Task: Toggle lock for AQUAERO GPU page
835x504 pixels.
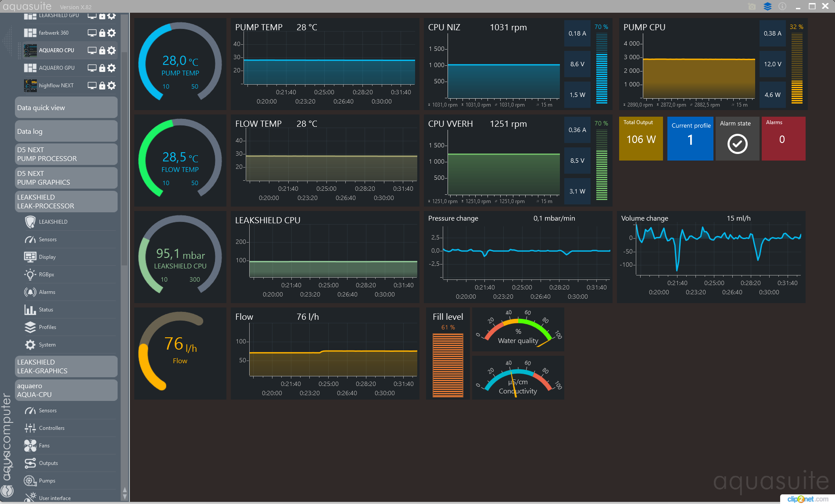Action: click(x=102, y=68)
